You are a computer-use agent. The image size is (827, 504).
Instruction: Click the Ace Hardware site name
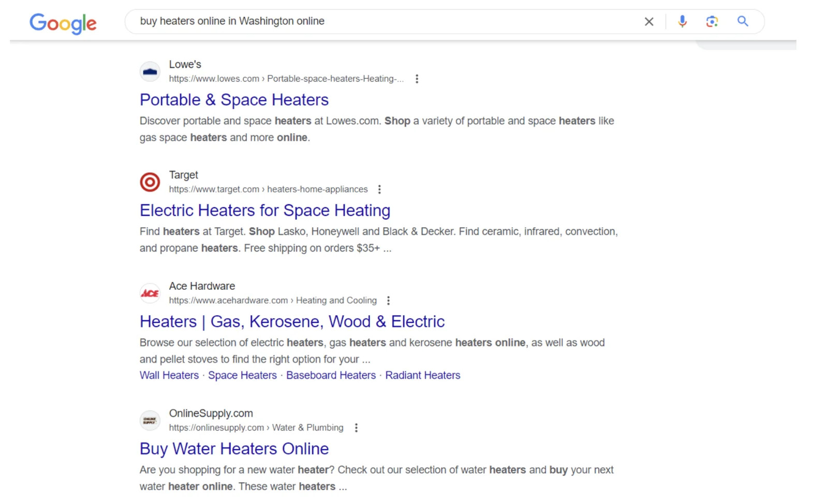click(202, 286)
